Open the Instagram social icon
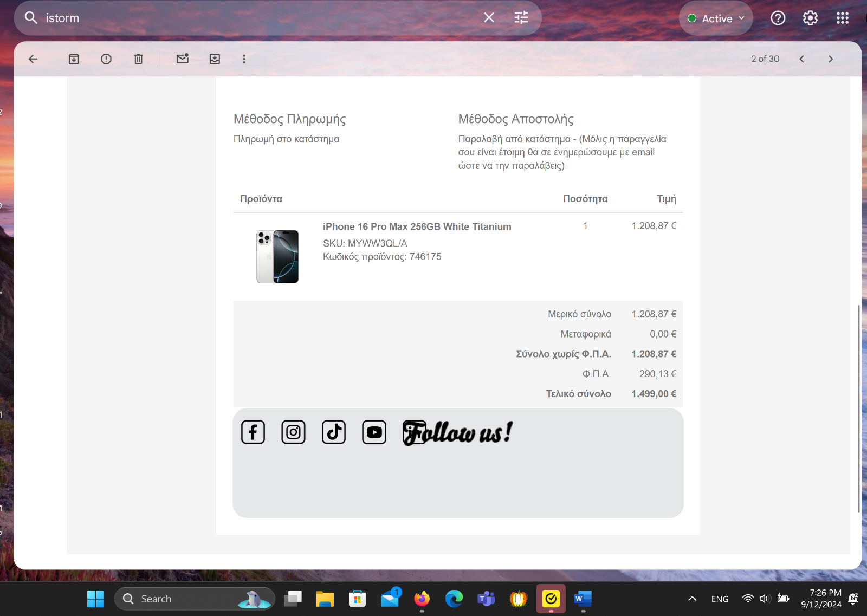 [x=293, y=432]
